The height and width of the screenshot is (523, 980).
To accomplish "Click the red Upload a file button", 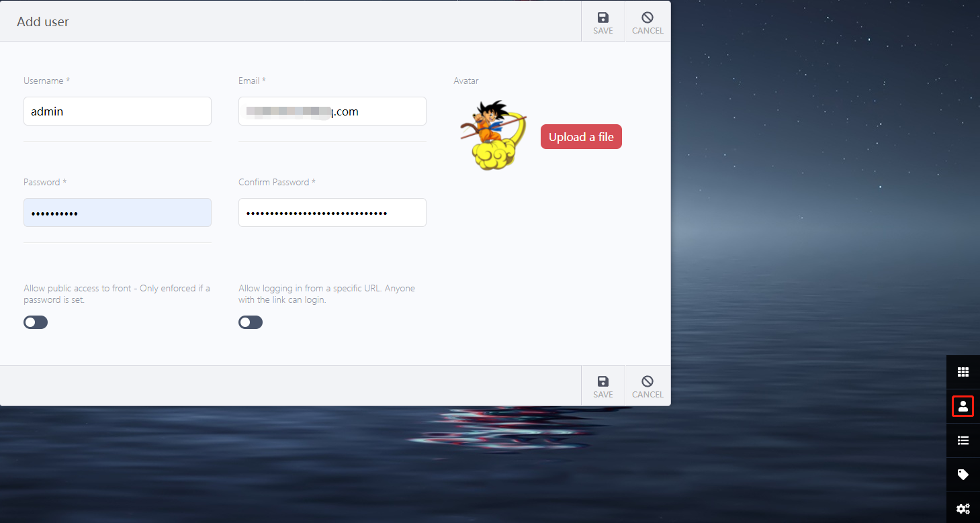I will click(581, 137).
